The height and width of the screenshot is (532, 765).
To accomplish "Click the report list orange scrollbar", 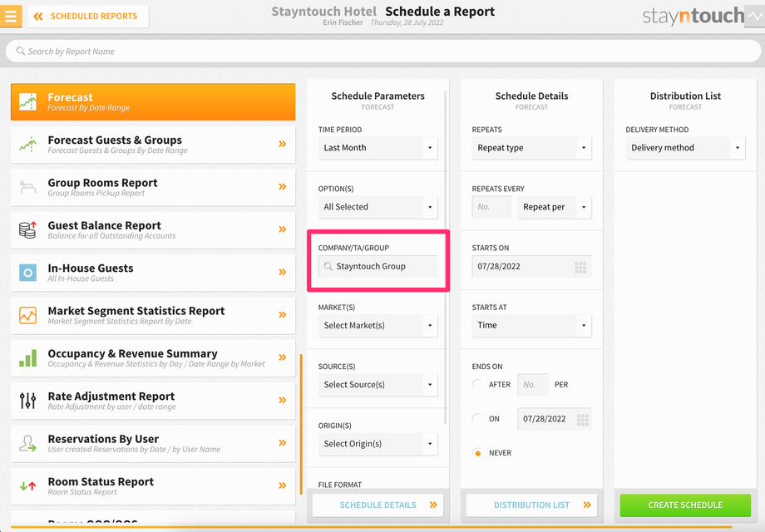I will (x=301, y=424).
